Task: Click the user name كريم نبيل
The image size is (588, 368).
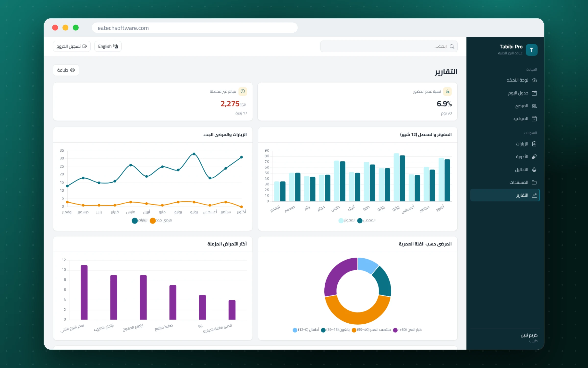Action: pyautogui.click(x=529, y=335)
